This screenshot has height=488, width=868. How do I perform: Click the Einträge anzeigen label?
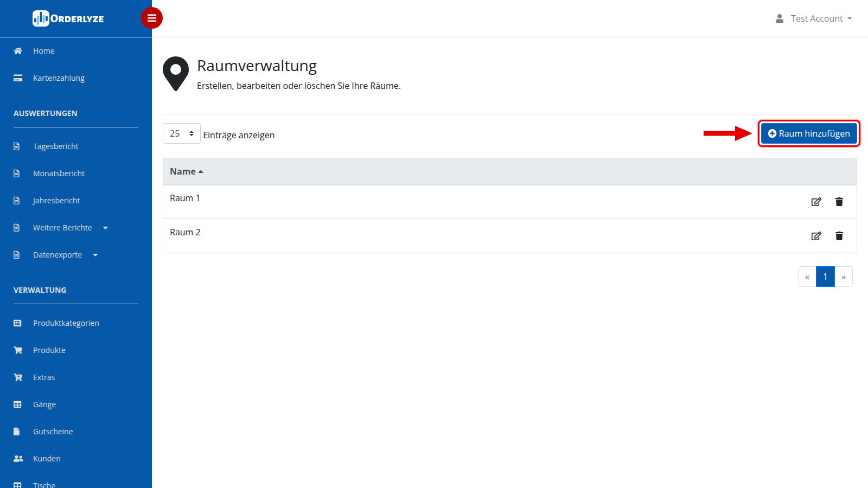coord(239,135)
